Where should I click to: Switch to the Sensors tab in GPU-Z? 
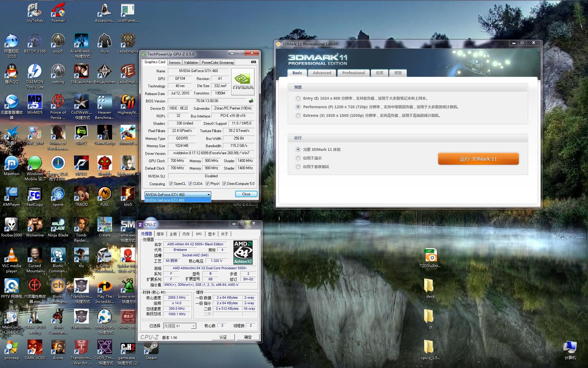175,62
